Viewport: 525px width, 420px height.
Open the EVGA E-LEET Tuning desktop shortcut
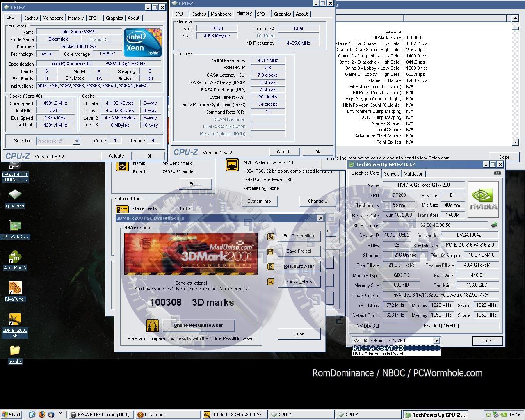15,172
